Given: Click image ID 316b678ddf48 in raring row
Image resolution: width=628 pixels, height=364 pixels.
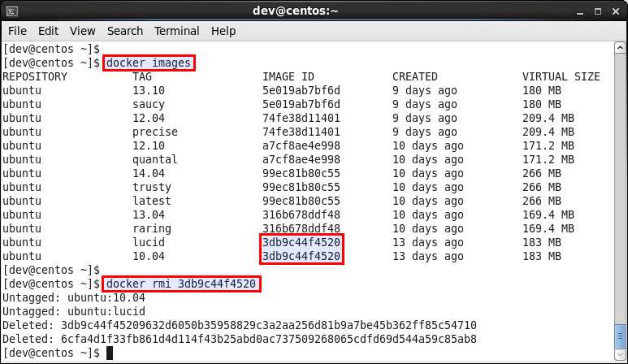Looking at the screenshot, I should pos(301,228).
